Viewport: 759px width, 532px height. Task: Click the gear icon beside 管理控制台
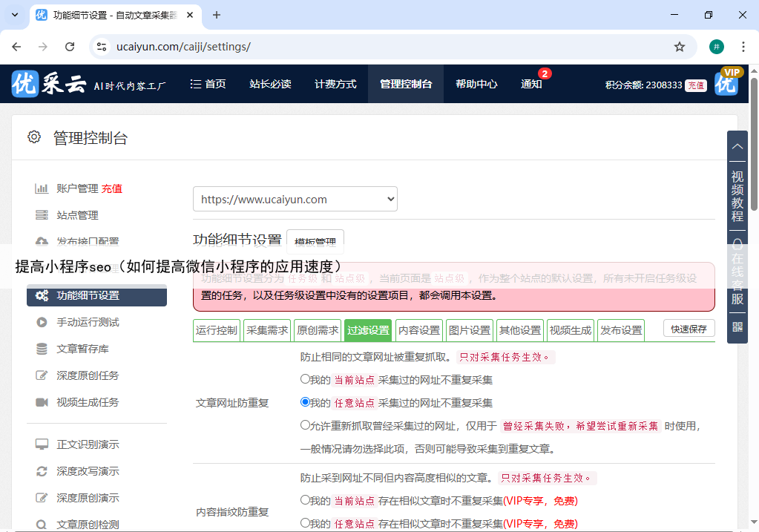[34, 137]
